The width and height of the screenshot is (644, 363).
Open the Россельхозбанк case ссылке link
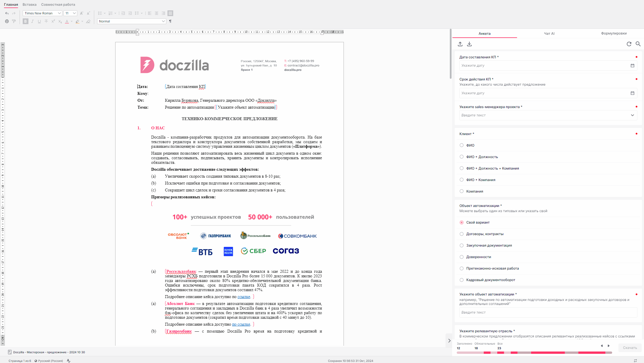coord(244,297)
